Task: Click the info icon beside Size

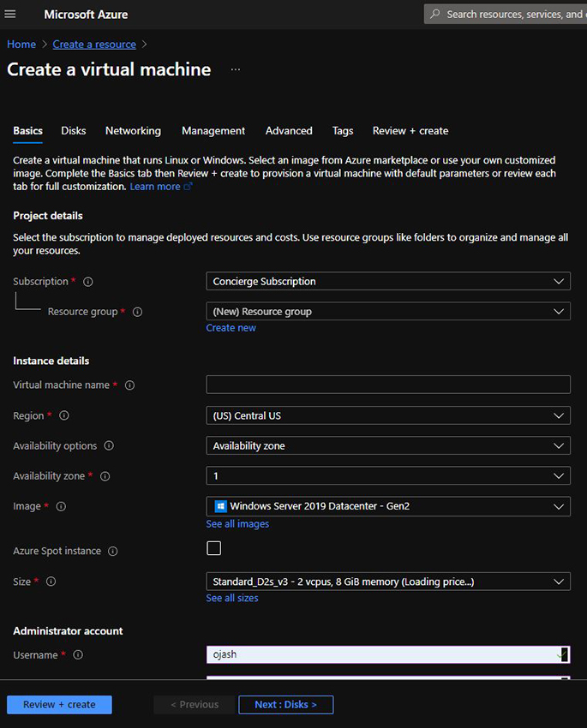Action: coord(51,582)
